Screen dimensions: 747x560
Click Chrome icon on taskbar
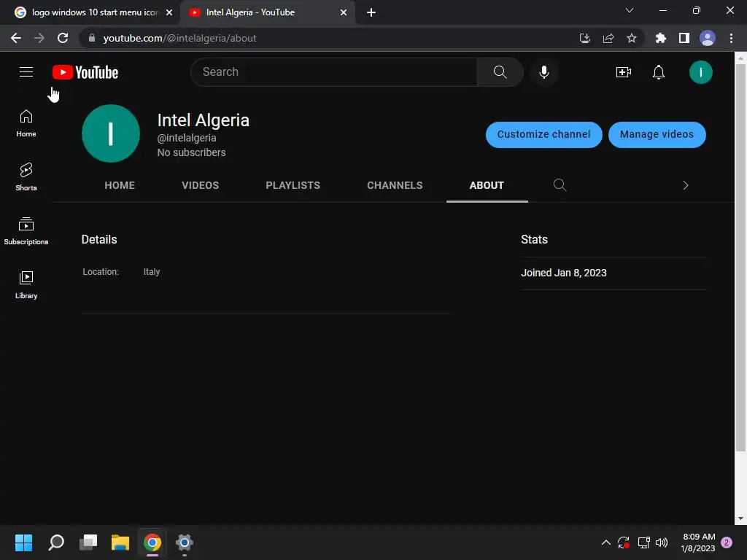(x=152, y=542)
